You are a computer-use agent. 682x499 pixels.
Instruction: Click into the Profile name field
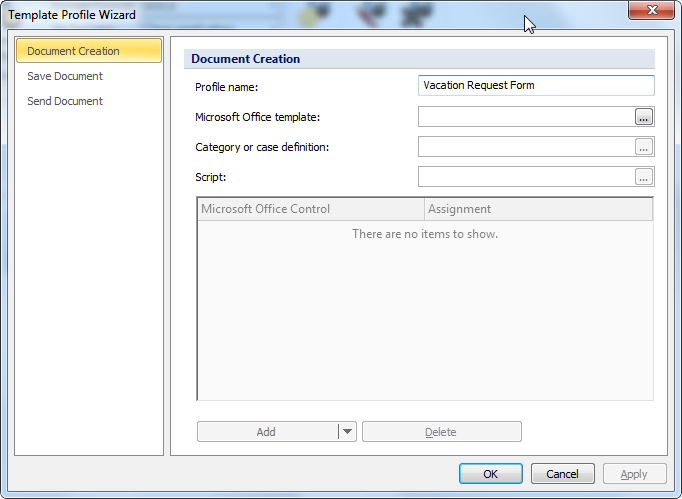pos(535,86)
